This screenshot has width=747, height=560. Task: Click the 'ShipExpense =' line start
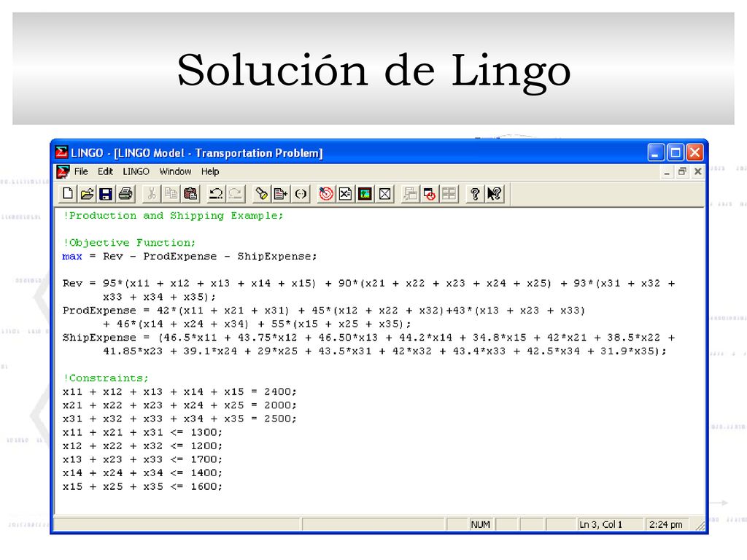point(107,338)
